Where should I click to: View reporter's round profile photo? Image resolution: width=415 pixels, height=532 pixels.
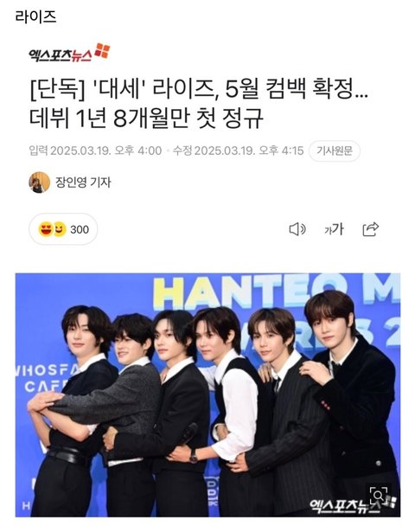[39, 183]
